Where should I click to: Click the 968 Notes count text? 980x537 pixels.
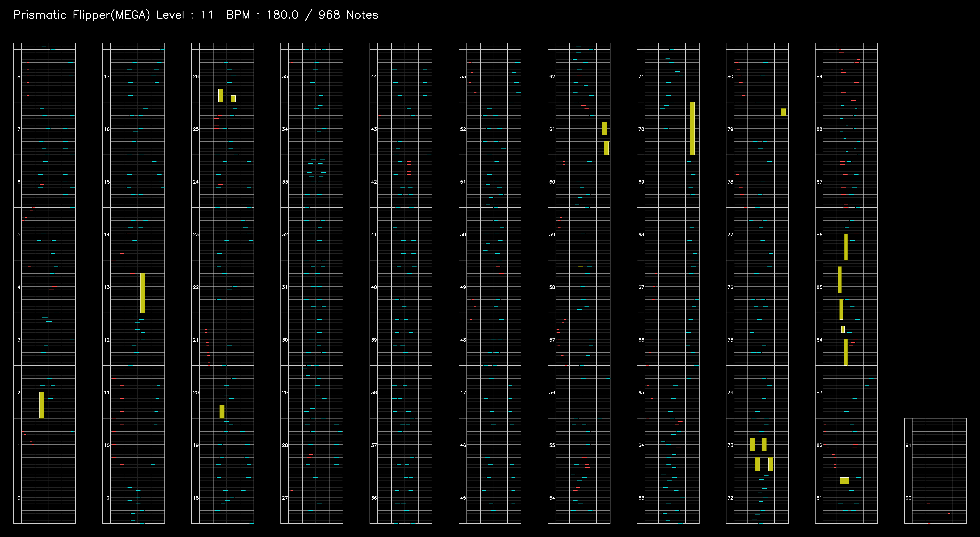(348, 15)
